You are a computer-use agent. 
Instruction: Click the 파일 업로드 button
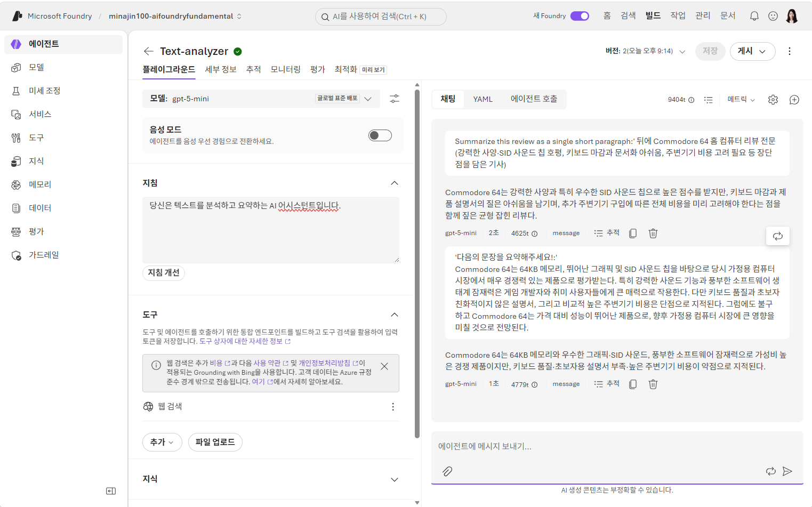(215, 442)
